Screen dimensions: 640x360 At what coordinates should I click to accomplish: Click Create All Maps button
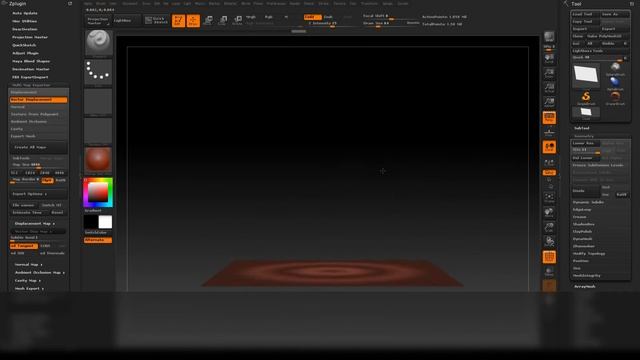point(38,147)
